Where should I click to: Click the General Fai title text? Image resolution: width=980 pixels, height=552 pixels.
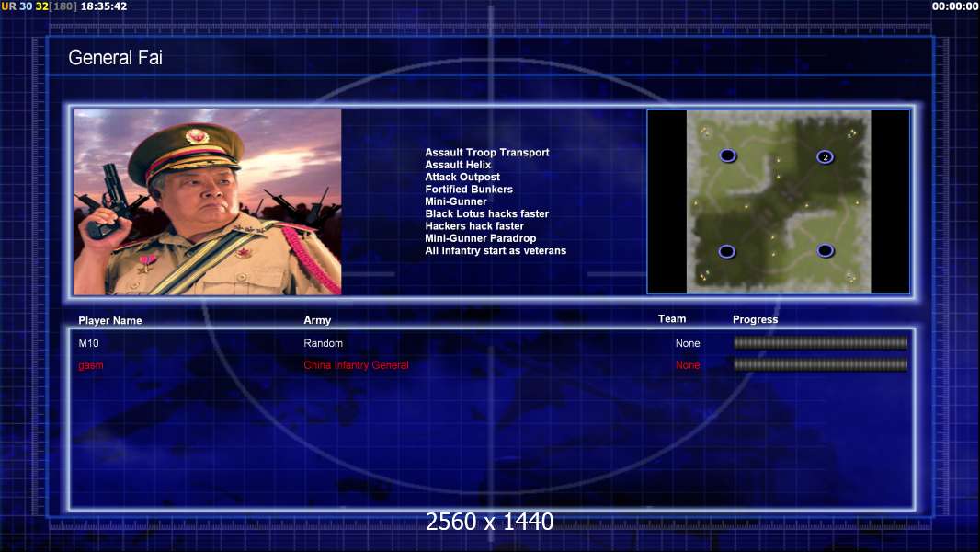coord(115,58)
